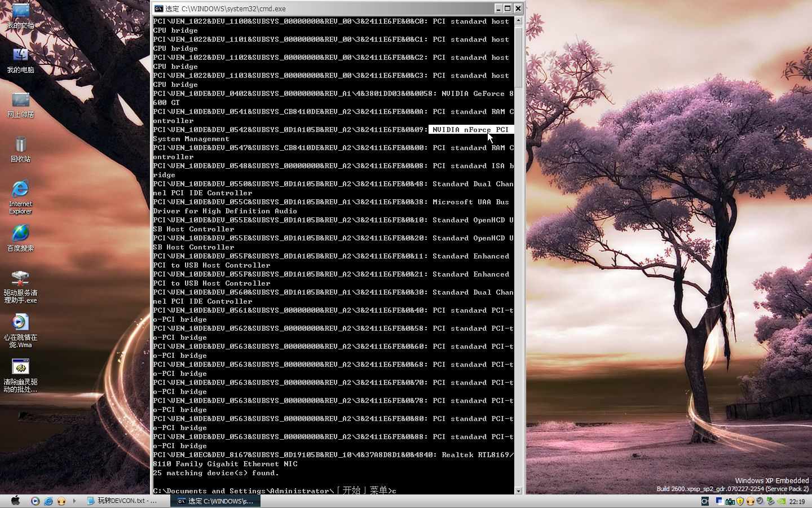Click the 'NVIDIA GeForce 8' text
Image resolution: width=812 pixels, height=508 pixels.
tap(477, 94)
